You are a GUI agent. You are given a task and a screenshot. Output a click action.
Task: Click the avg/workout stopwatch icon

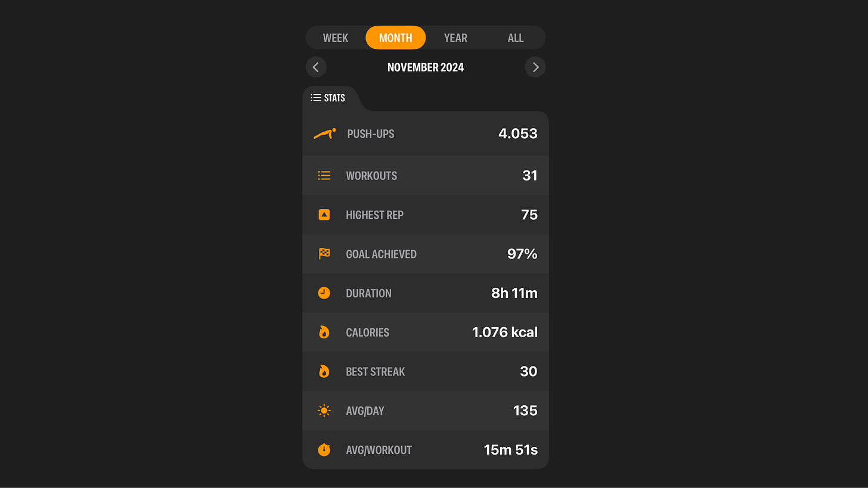tap(324, 450)
